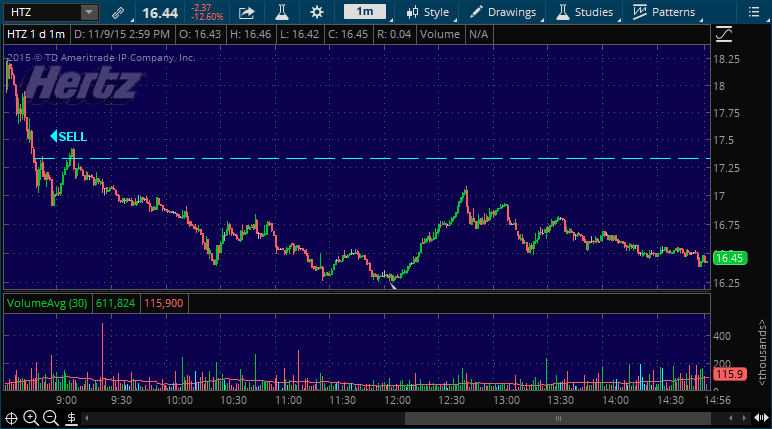Screen dimensions: 772x429
Task: Click the L: 16.42 low value
Action: pos(299,34)
